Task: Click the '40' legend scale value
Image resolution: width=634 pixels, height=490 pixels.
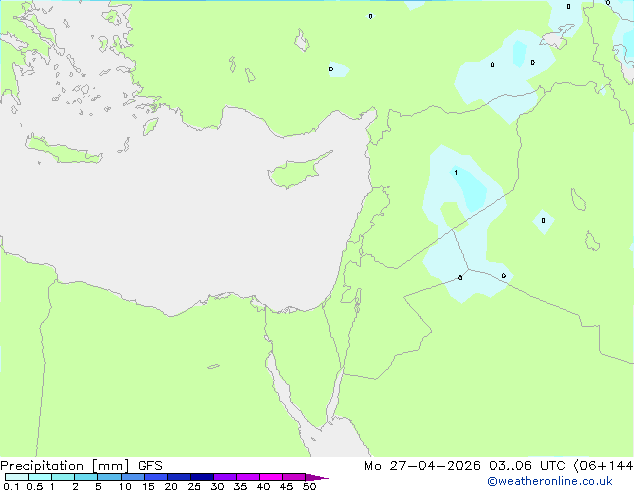Action: tap(264, 486)
